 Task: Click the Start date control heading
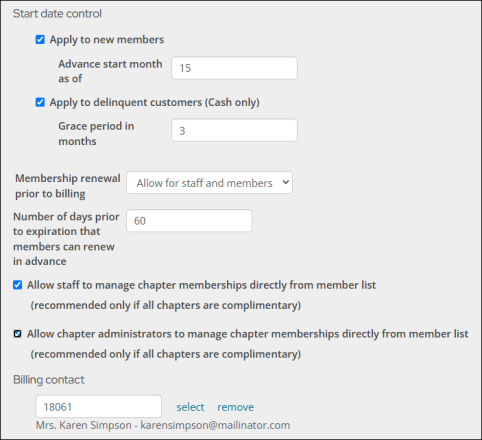57,14
